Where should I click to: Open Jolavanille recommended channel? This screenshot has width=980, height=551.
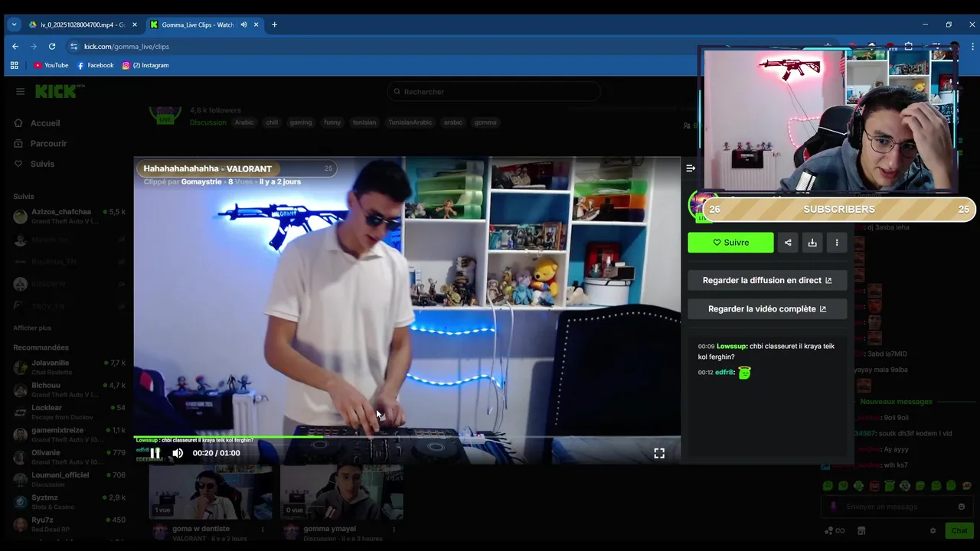point(69,367)
